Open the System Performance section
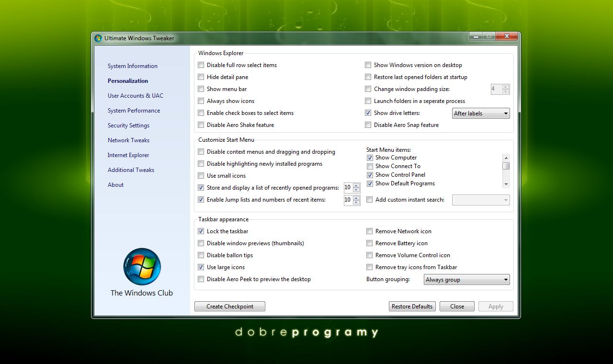The height and width of the screenshot is (364, 613). click(x=134, y=111)
